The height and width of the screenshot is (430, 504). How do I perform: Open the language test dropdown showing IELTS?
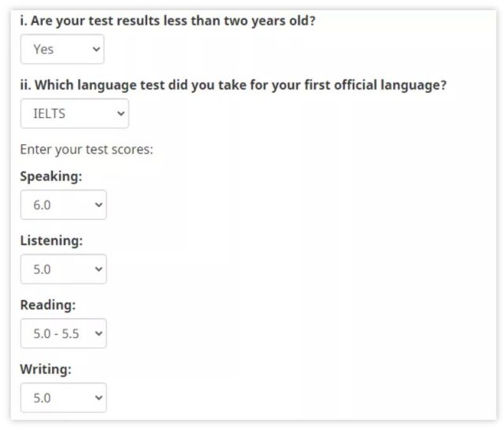click(x=74, y=113)
